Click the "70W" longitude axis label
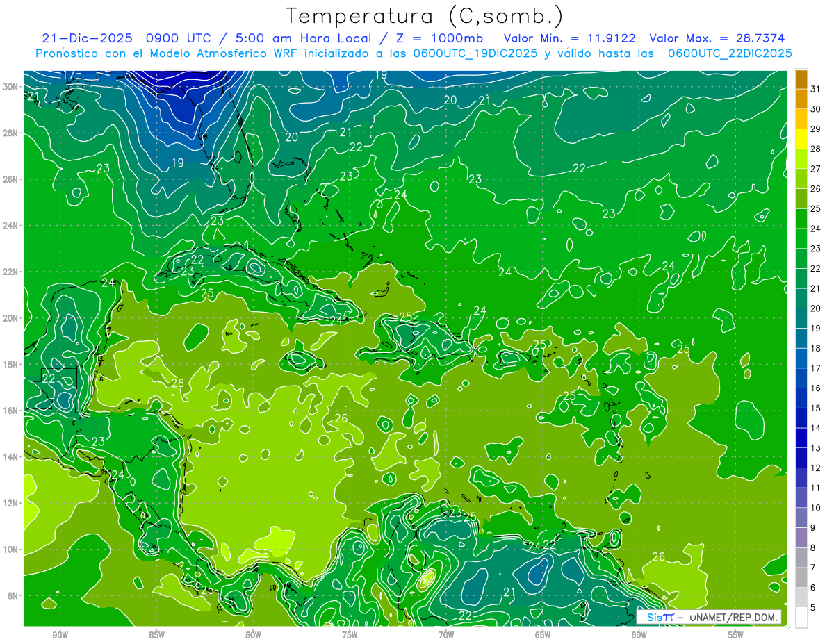This screenshot has width=834, height=644. [446, 636]
